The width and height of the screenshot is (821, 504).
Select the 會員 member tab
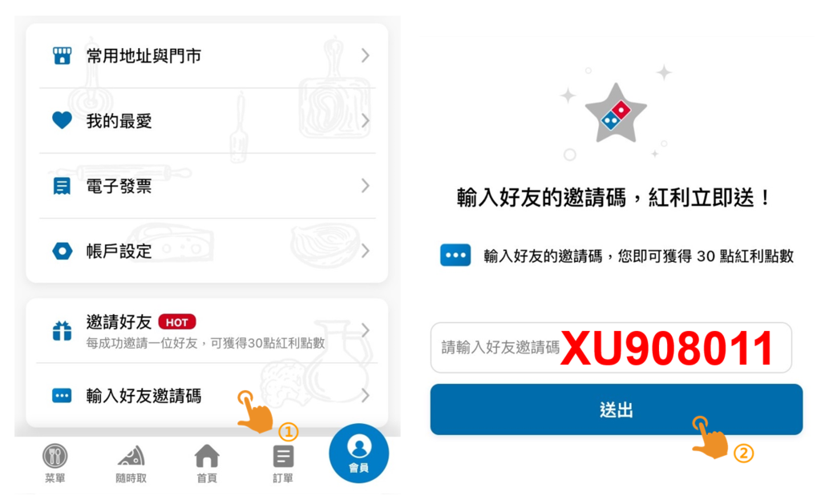coord(358,454)
